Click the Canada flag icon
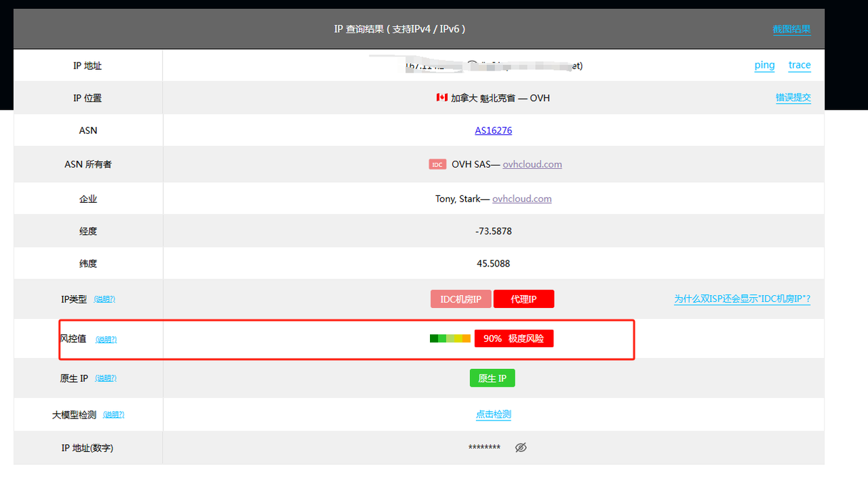 point(441,98)
